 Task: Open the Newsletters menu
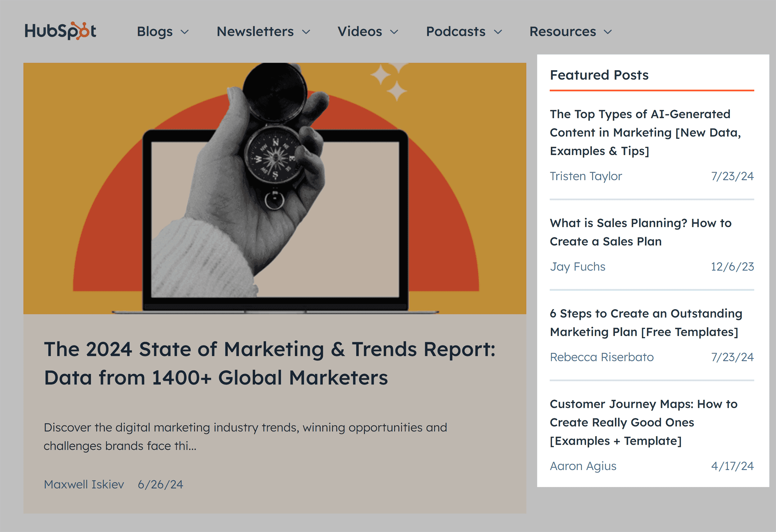point(255,31)
